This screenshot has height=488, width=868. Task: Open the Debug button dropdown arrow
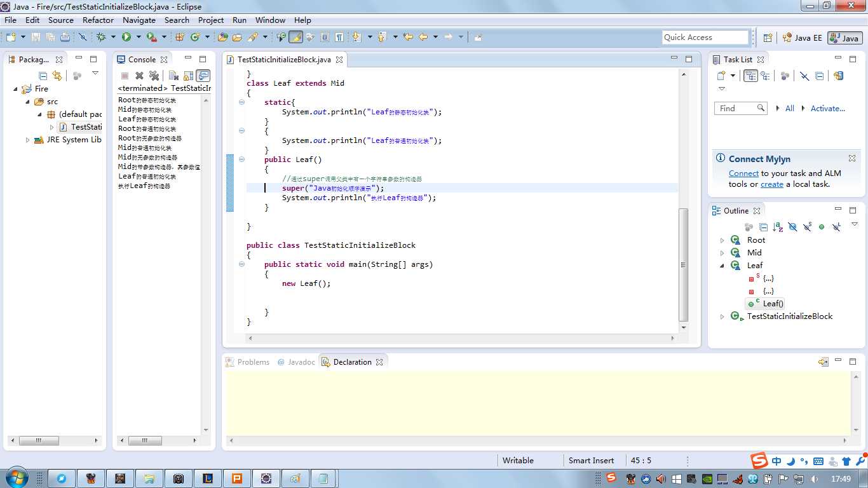coord(113,37)
